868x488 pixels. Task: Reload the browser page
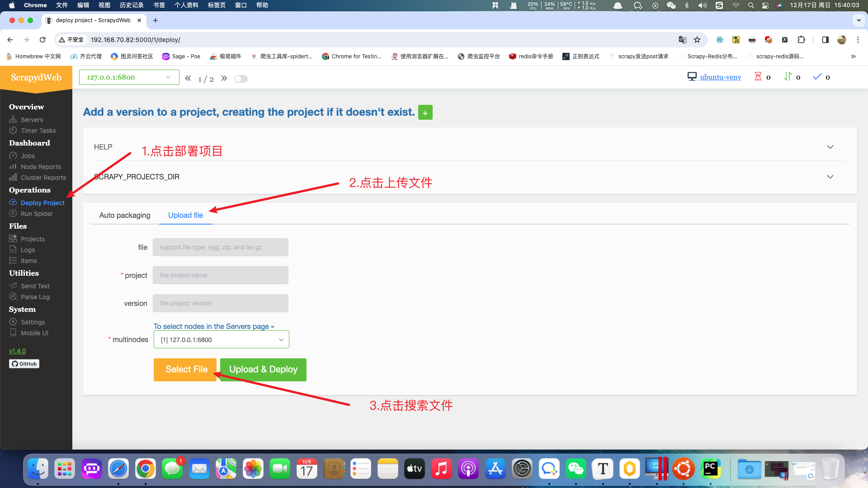[42, 40]
